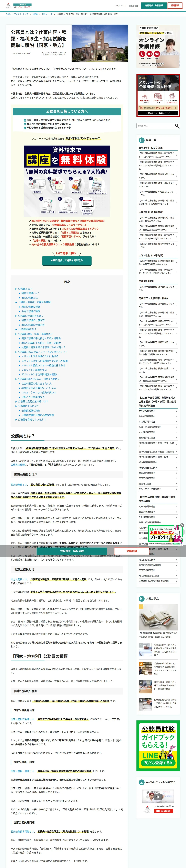Open column 公務員の地方上級とは？ ranked 2

(158, 650)
